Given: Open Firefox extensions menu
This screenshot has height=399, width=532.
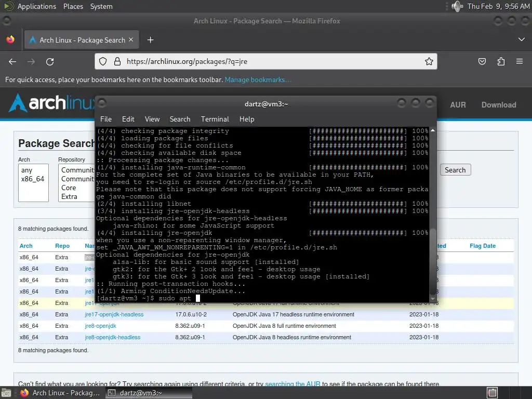Looking at the screenshot, I should pos(501,61).
